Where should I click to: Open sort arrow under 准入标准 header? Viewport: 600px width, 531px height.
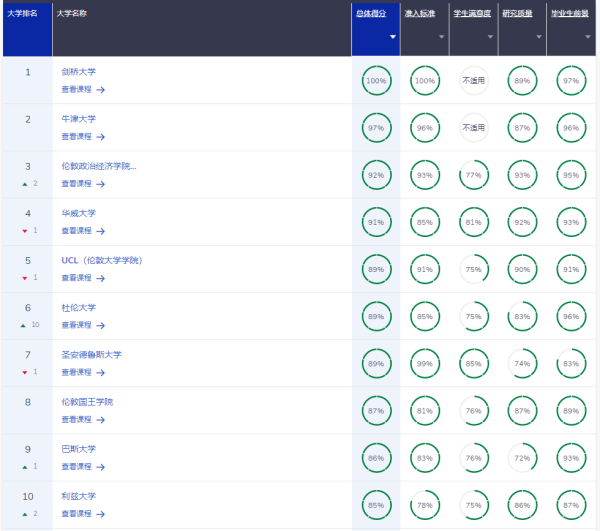click(441, 37)
